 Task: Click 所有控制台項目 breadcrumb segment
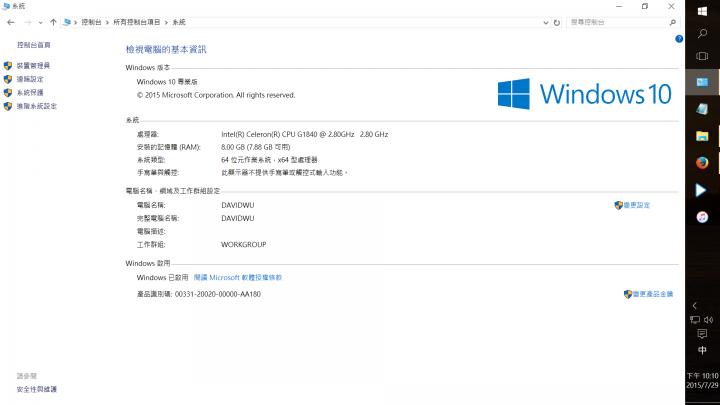[x=137, y=22]
